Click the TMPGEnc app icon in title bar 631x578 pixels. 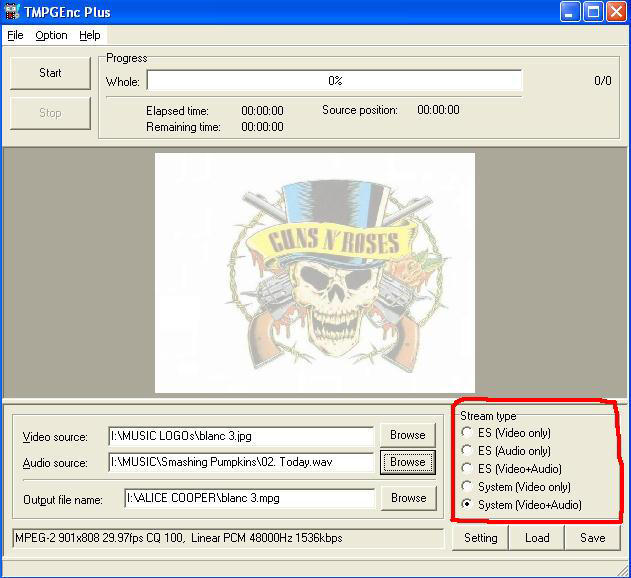point(12,11)
